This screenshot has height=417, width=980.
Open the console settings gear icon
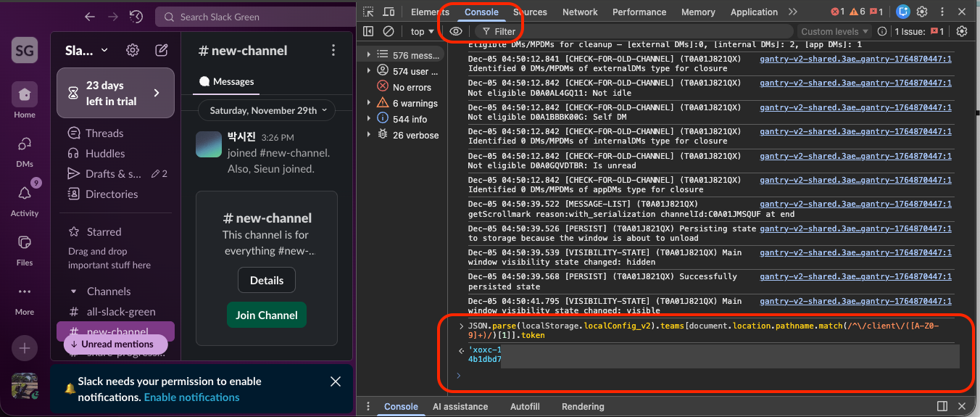tap(962, 31)
